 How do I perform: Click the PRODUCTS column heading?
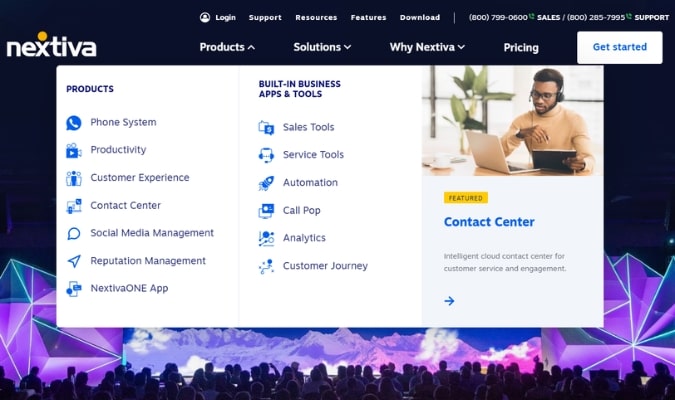90,89
